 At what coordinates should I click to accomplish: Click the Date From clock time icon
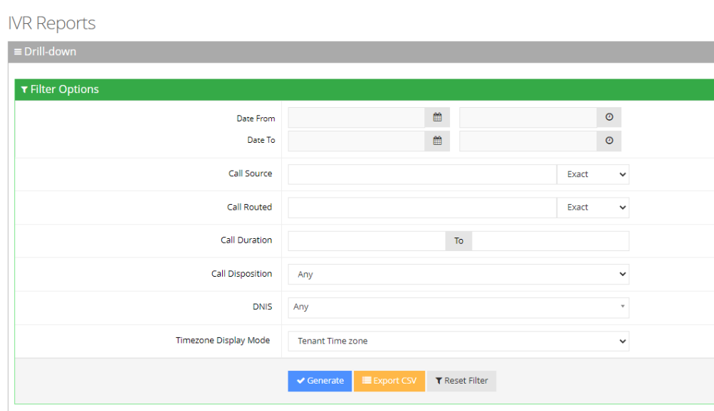pos(608,118)
